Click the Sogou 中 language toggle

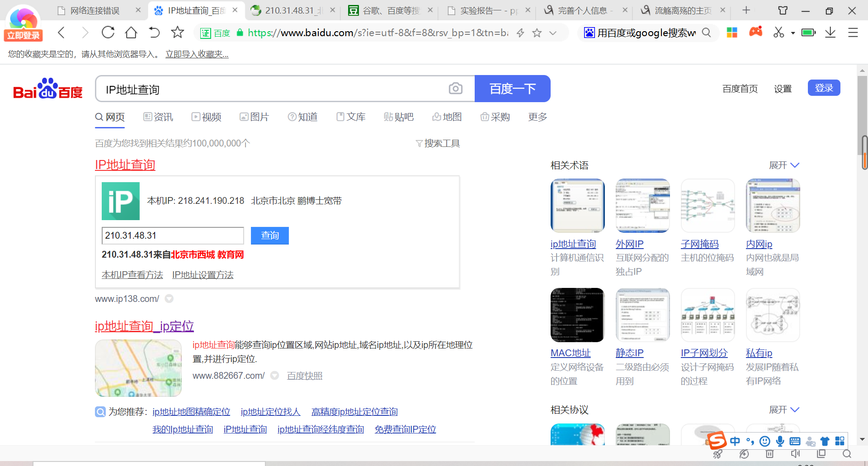point(735,441)
